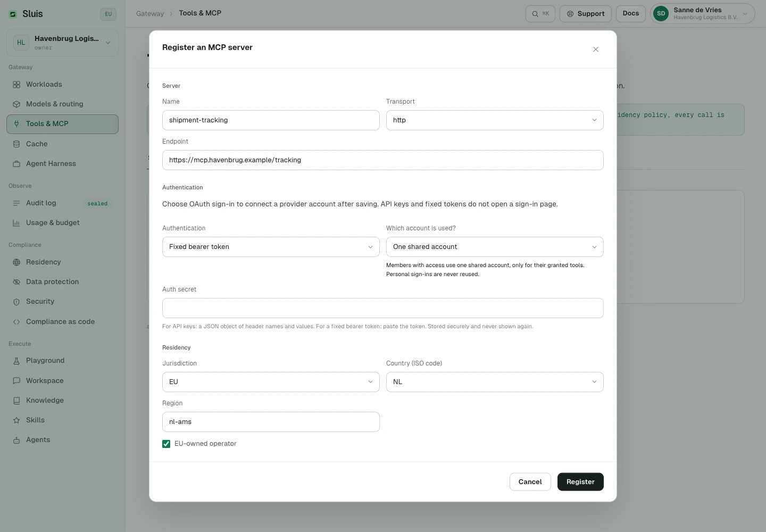Open the Authentication dropdown showing Fixed bearer token
Viewport: 766px width, 532px height.
click(271, 247)
